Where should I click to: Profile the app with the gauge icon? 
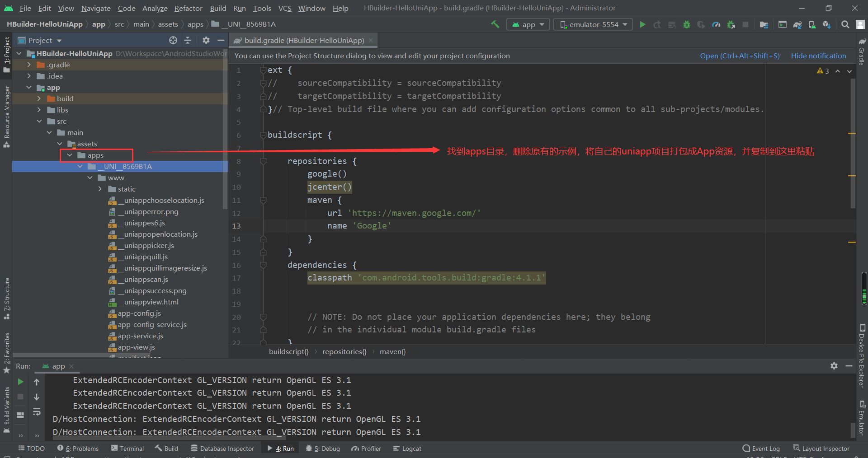pos(716,24)
